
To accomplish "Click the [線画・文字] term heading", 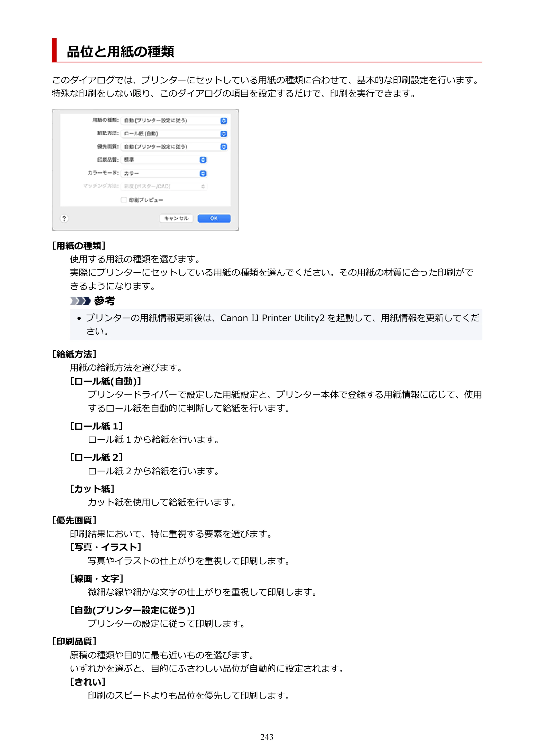I will [97, 579].
